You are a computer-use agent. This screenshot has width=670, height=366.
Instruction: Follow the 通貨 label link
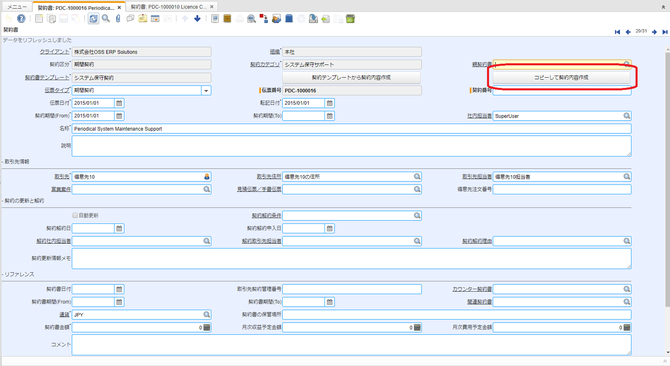tap(64, 315)
